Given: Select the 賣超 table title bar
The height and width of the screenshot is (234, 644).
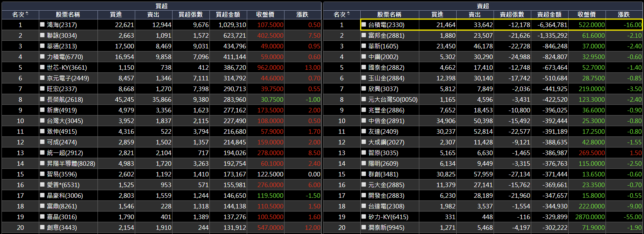Looking at the screenshot, I should coord(483,6).
